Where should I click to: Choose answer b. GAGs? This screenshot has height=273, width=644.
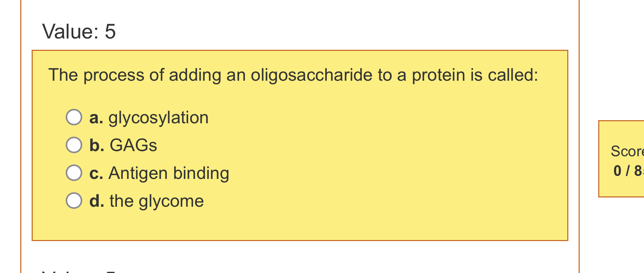pos(73,145)
